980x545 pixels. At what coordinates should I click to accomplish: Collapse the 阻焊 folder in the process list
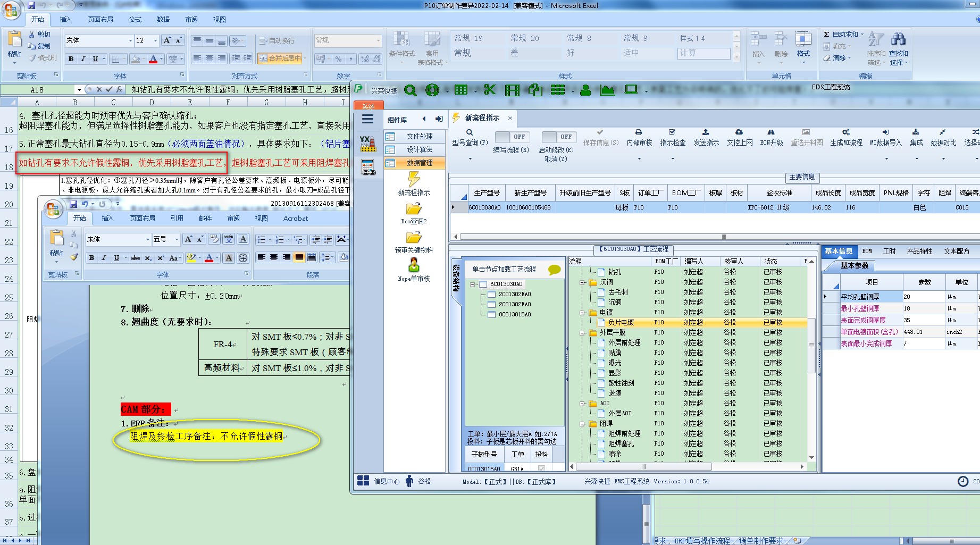click(x=582, y=424)
